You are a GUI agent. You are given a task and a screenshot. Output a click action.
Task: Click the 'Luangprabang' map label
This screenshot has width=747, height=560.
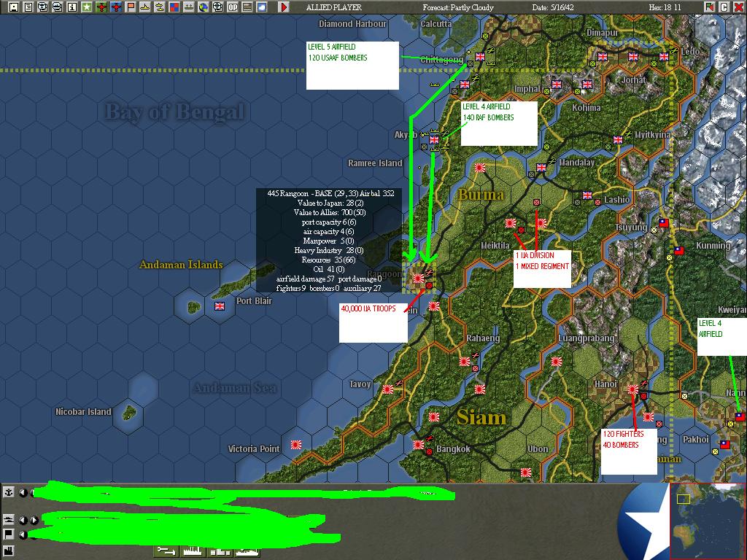587,338
